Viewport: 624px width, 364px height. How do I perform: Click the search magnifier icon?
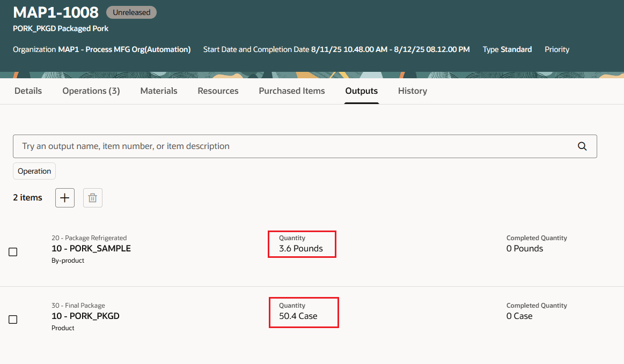coord(582,146)
